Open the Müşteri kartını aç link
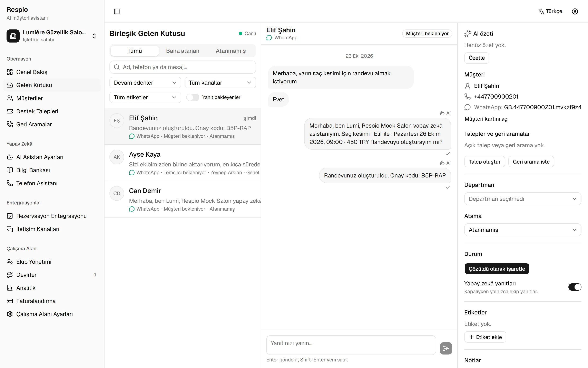The image size is (588, 368). point(486,119)
